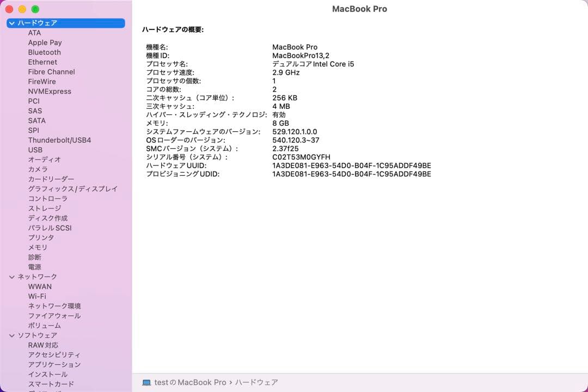View RAW対応 software details

pyautogui.click(x=44, y=345)
